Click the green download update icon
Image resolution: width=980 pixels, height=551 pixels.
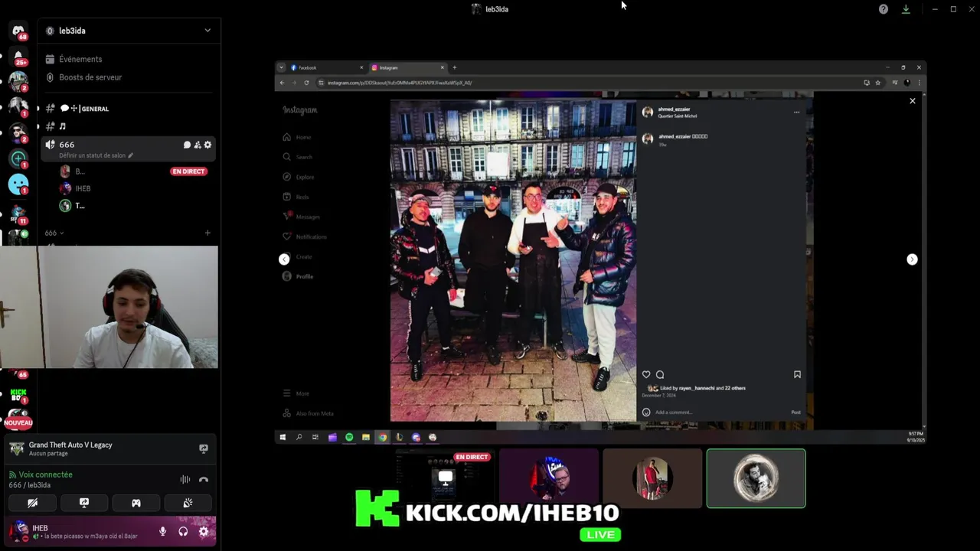pos(906,9)
